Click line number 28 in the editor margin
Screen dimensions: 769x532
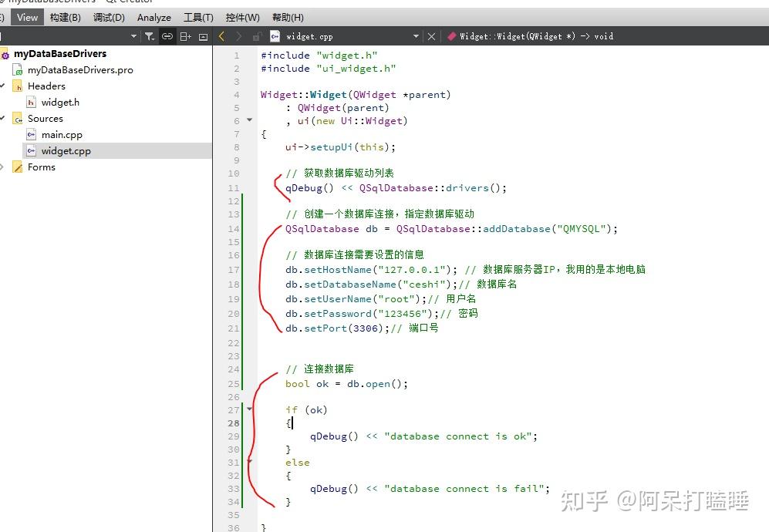[x=234, y=423]
